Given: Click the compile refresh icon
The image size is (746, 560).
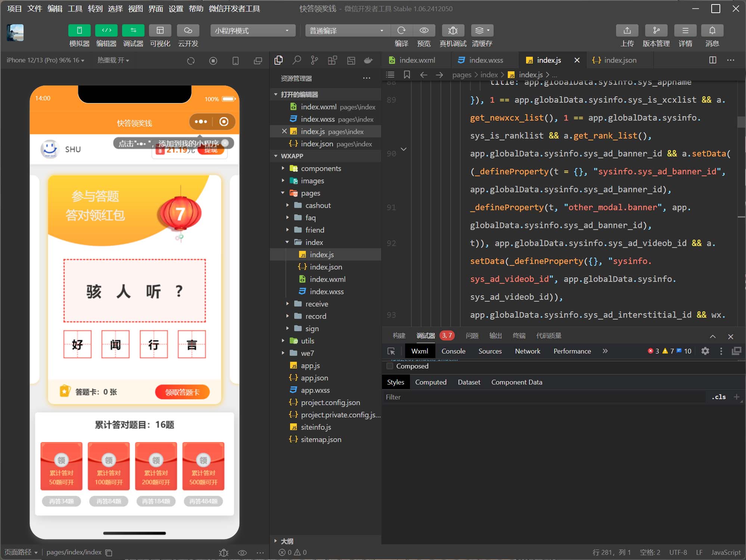Looking at the screenshot, I should (401, 30).
